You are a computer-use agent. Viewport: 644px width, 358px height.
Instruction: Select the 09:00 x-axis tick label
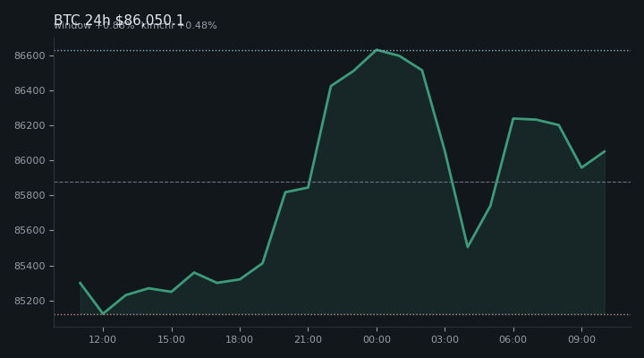(x=581, y=339)
